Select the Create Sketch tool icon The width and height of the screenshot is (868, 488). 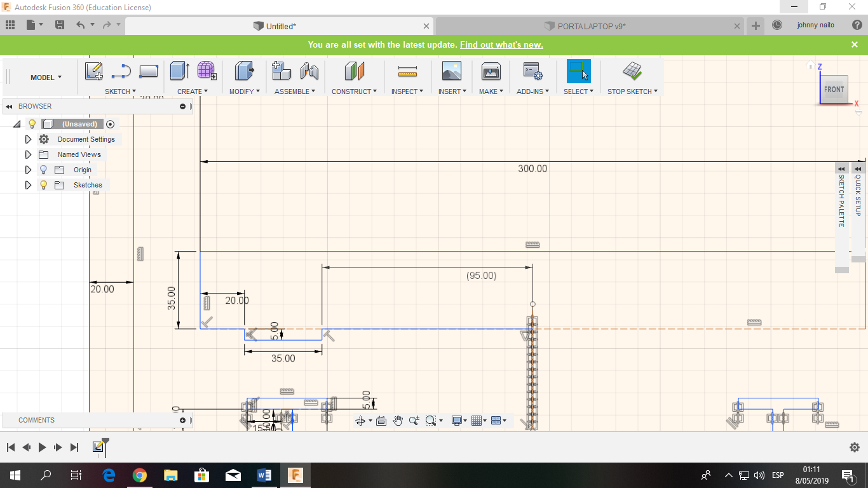[94, 71]
